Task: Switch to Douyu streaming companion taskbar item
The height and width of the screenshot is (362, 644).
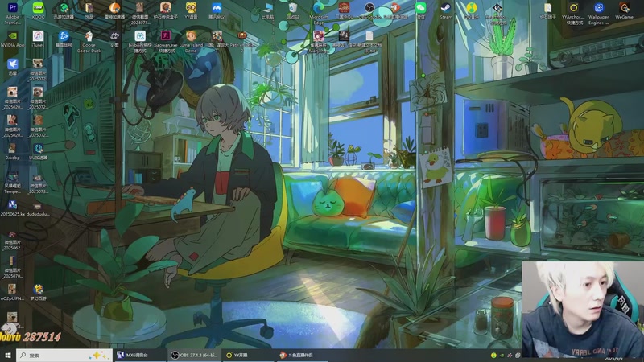Action: 303,355
